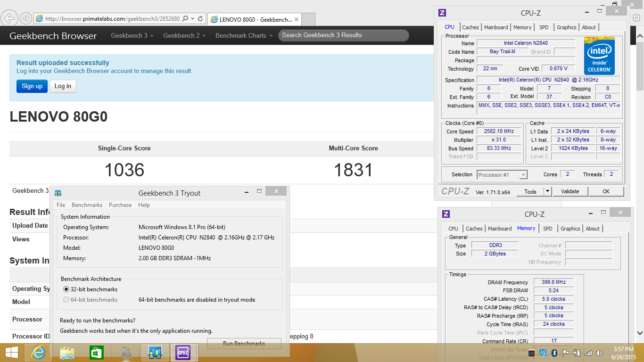This screenshot has height=362, width=644.
Task: Switch to CPU tab in lower CPU-Z
Action: [453, 229]
